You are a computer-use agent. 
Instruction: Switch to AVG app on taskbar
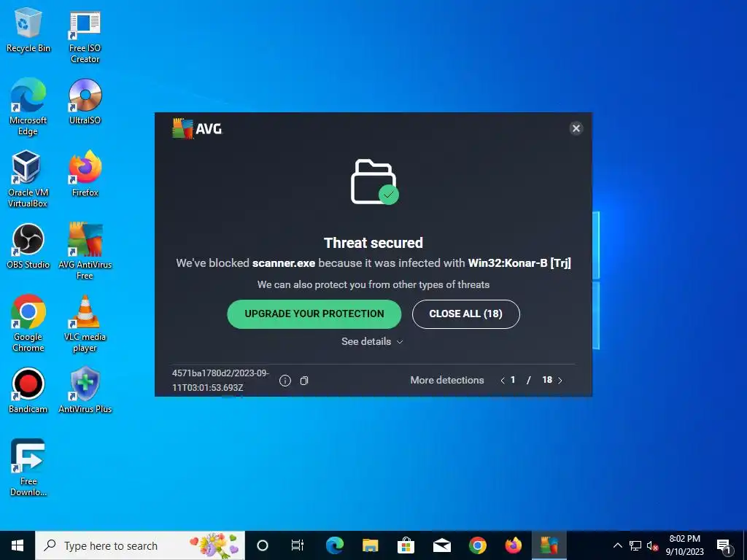click(x=549, y=545)
